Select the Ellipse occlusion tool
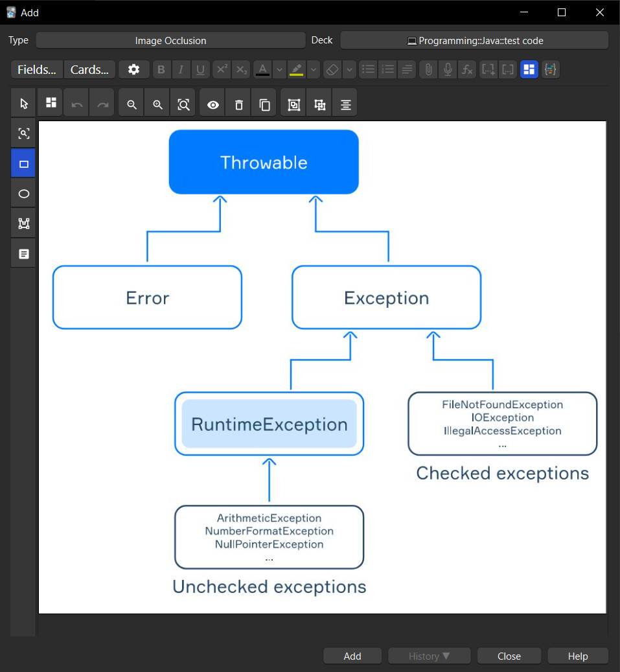 point(23,194)
